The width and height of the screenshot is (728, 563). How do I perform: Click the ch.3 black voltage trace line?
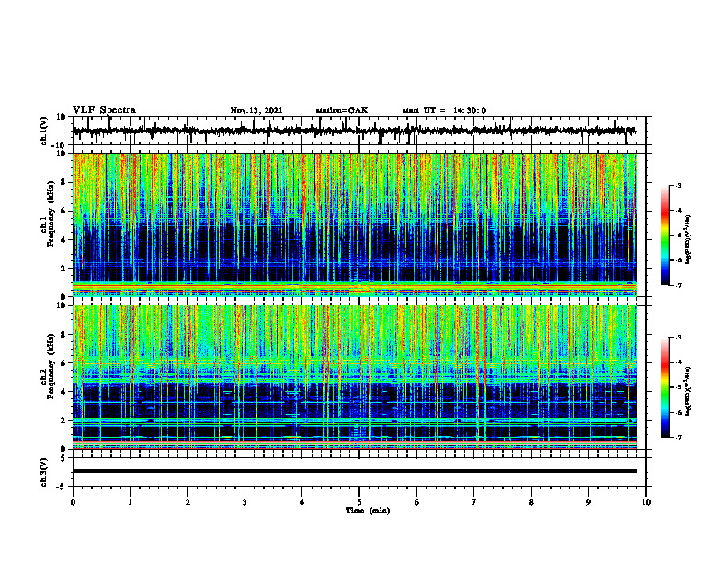click(x=355, y=471)
